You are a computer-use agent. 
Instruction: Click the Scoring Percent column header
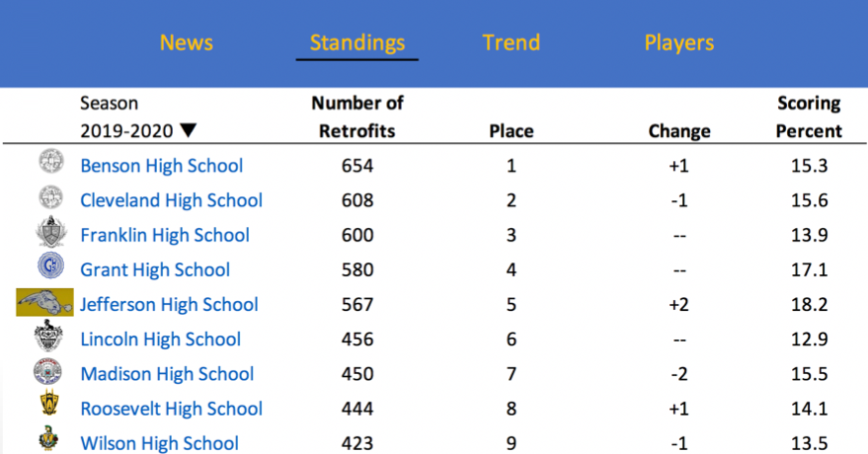[809, 116]
